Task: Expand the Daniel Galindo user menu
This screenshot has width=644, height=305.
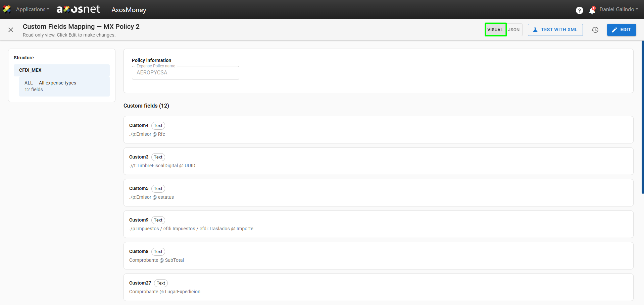Action: pos(619,9)
